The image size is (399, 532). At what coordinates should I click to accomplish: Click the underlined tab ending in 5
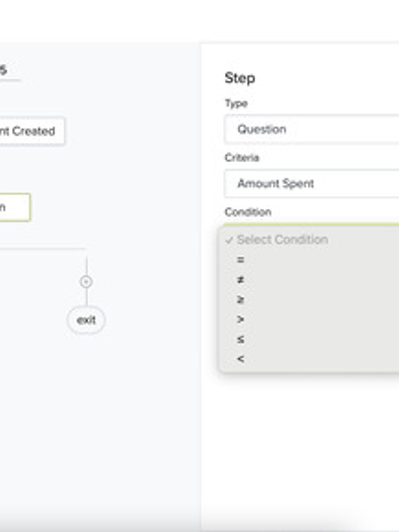coord(4,70)
